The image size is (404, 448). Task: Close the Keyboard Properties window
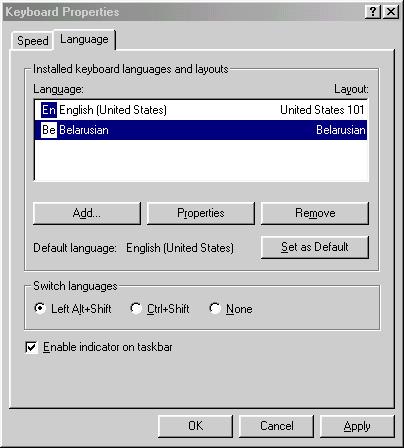coord(391,12)
